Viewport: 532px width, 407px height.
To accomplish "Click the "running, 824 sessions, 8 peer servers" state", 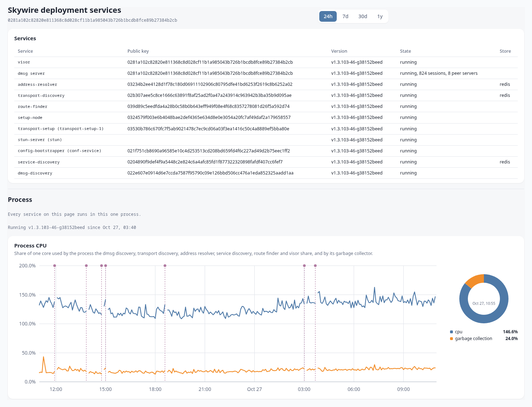I will [439, 73].
